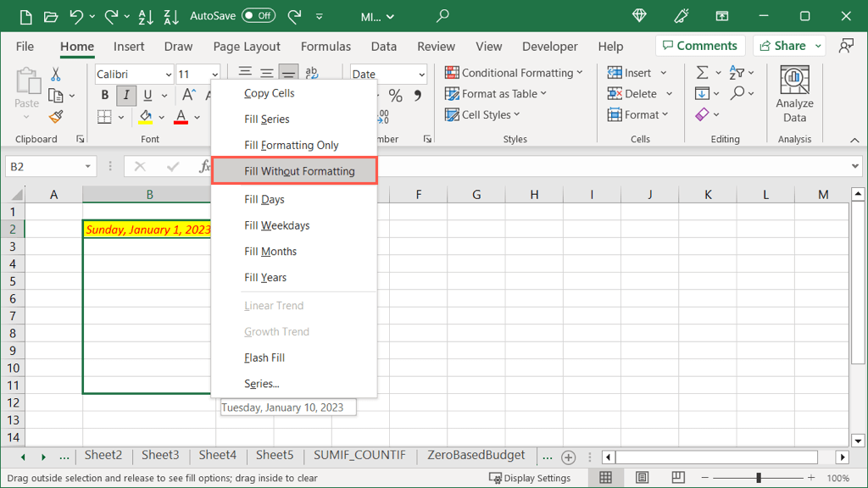
Task: Open the Date number format dropdown
Action: [421, 75]
